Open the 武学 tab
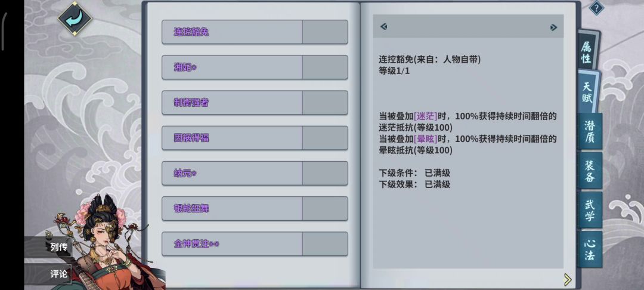This screenshot has width=644, height=290. [x=590, y=209]
